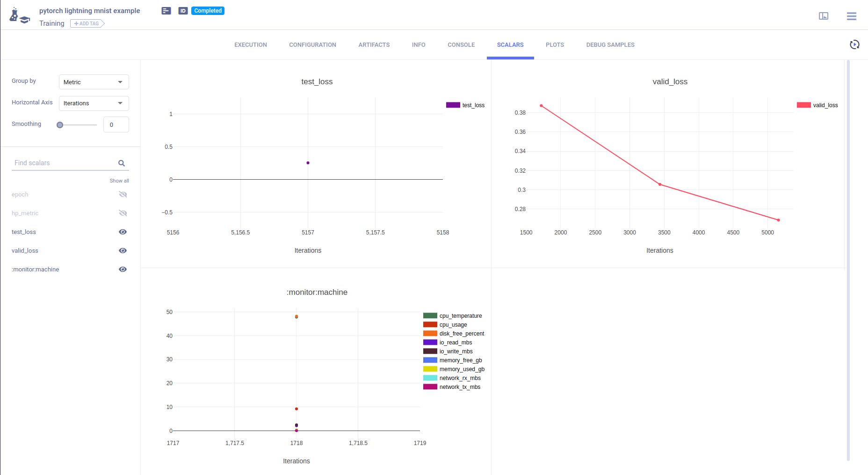The height and width of the screenshot is (475, 868).
Task: Click the ClearML training experiment logo icon
Action: [x=19, y=16]
